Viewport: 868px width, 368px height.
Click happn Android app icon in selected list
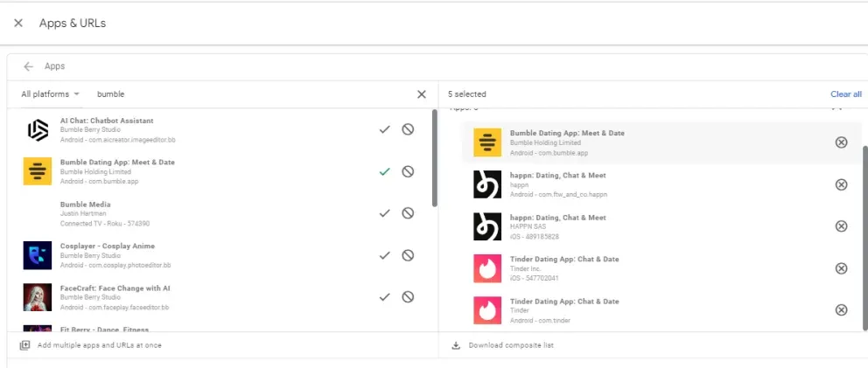[487, 184]
